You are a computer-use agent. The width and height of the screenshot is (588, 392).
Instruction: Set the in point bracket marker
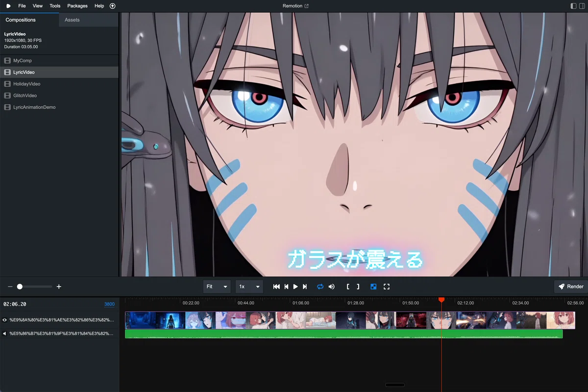click(x=348, y=287)
